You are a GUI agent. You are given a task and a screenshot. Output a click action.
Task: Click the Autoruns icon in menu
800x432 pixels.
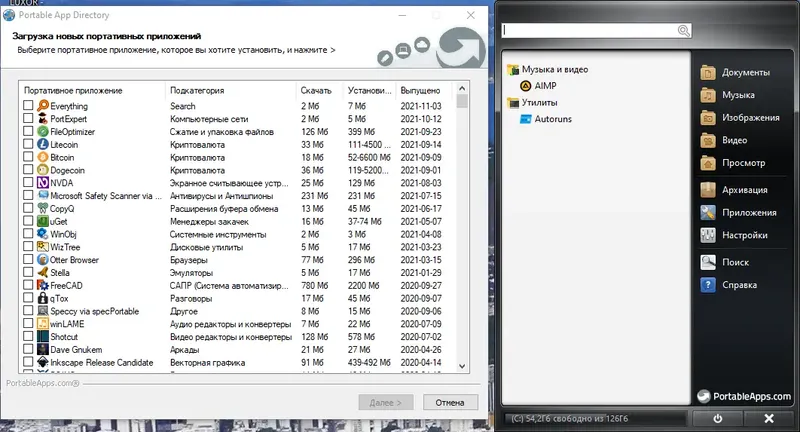pos(526,119)
